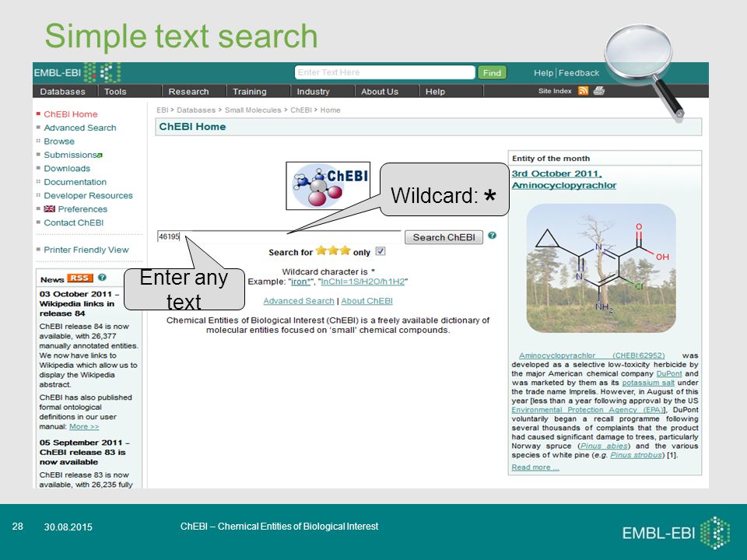Open Preferences in sidebar
This screenshot has height=560, width=747.
tap(82, 209)
